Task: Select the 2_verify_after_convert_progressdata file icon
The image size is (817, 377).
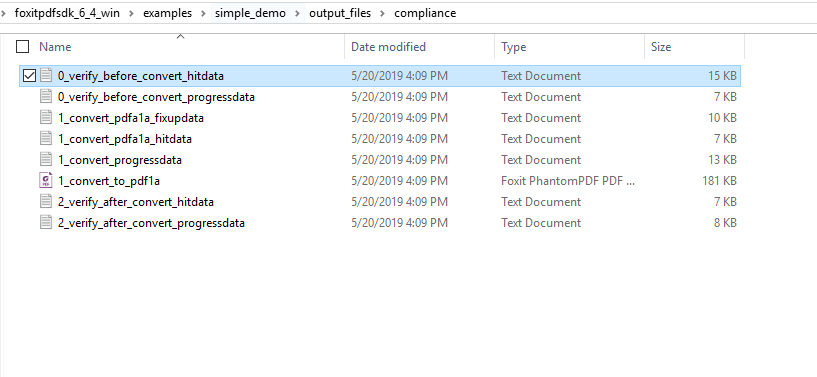Action: (46, 222)
